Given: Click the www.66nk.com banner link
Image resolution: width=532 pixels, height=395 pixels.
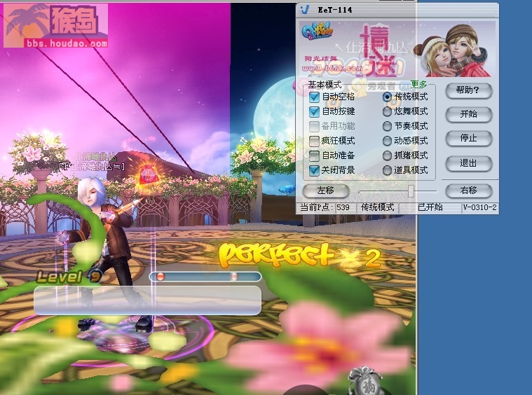Looking at the screenshot, I should [332, 69].
